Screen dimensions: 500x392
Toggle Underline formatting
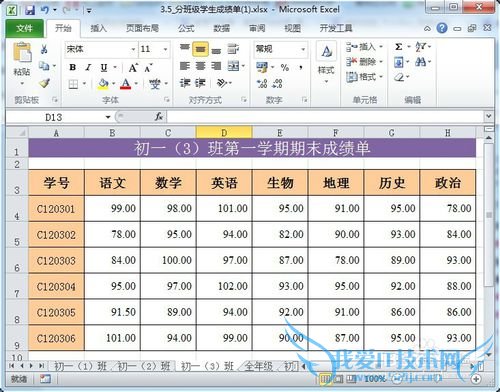(x=104, y=68)
